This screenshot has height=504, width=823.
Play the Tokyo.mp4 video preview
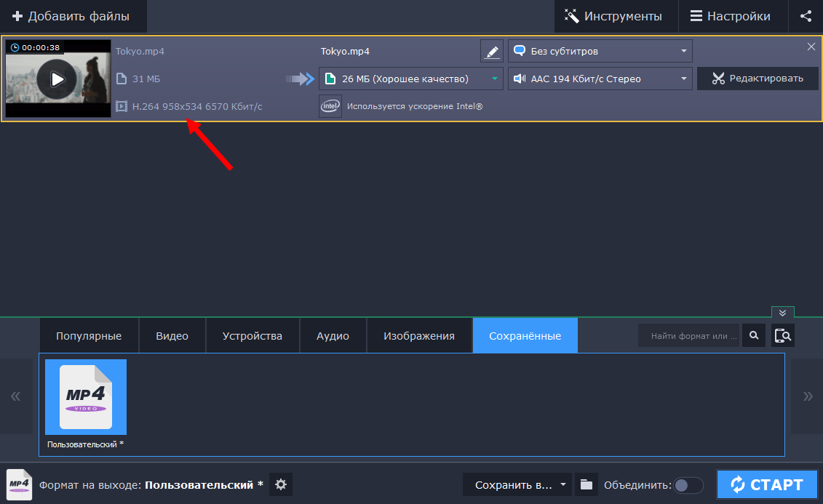pyautogui.click(x=57, y=79)
